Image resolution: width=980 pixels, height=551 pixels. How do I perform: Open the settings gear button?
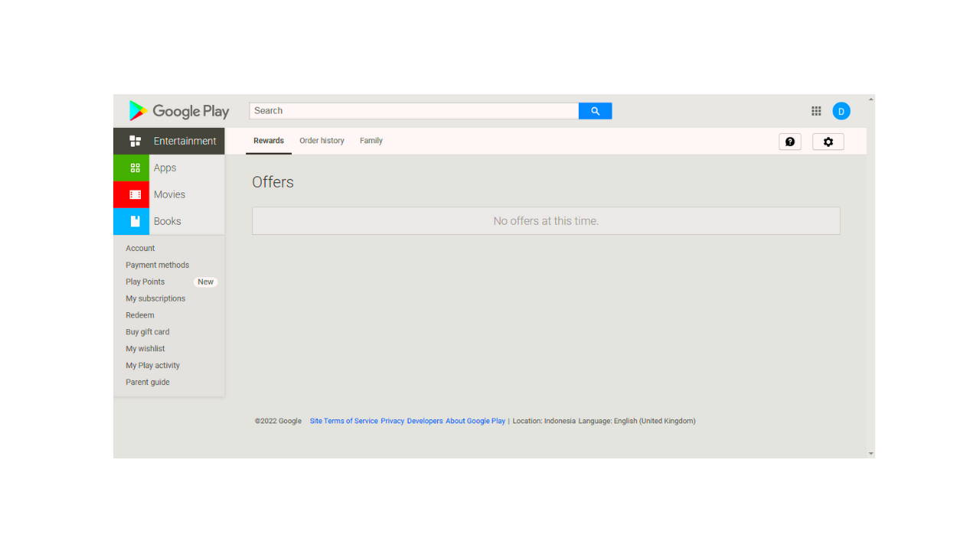coord(828,142)
